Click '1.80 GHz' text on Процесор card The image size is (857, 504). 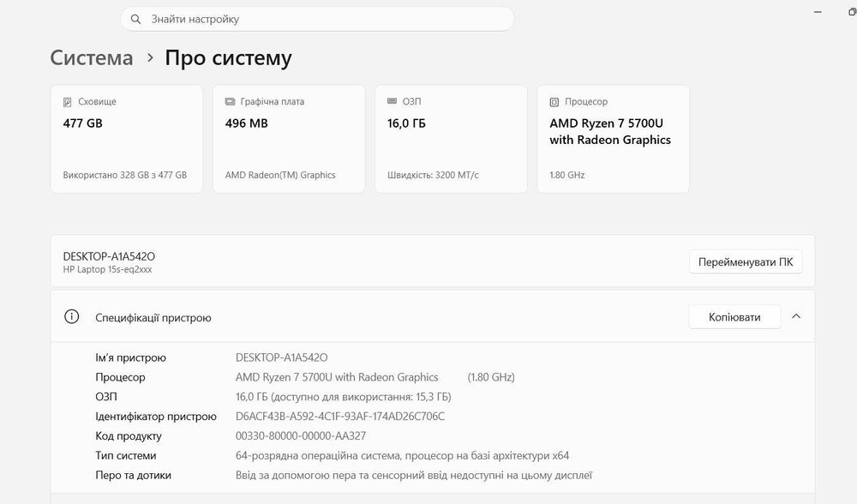[567, 175]
